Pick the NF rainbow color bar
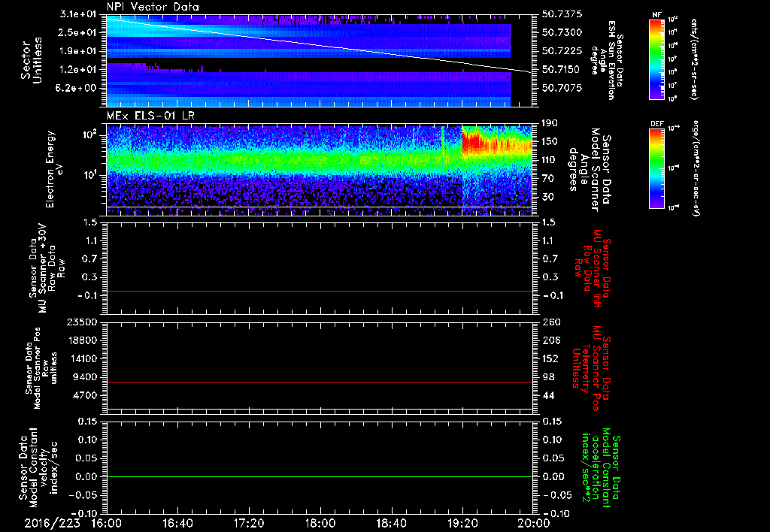770x532 pixels. tap(657, 59)
